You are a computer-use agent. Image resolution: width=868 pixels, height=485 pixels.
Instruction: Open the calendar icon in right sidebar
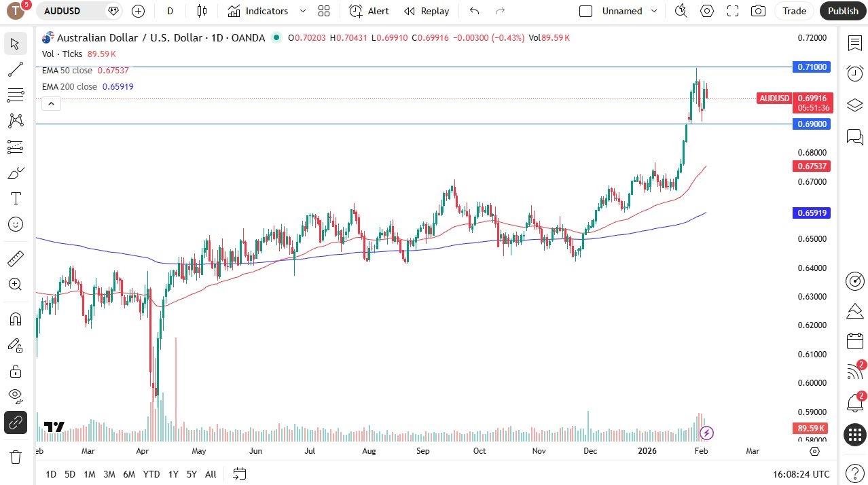[x=854, y=341]
